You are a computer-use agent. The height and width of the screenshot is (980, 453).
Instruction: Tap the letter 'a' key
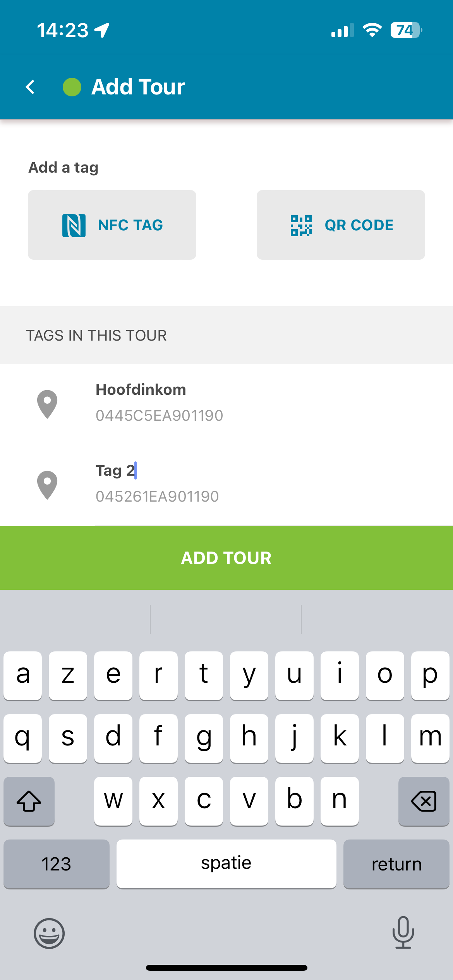tap(23, 675)
